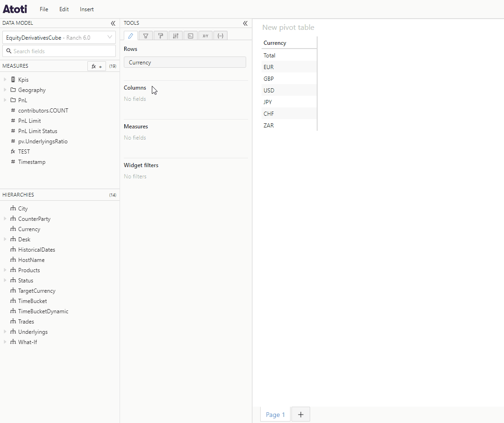This screenshot has height=423, width=504.
Task: Select the USD row in pivot table
Action: pos(289,90)
